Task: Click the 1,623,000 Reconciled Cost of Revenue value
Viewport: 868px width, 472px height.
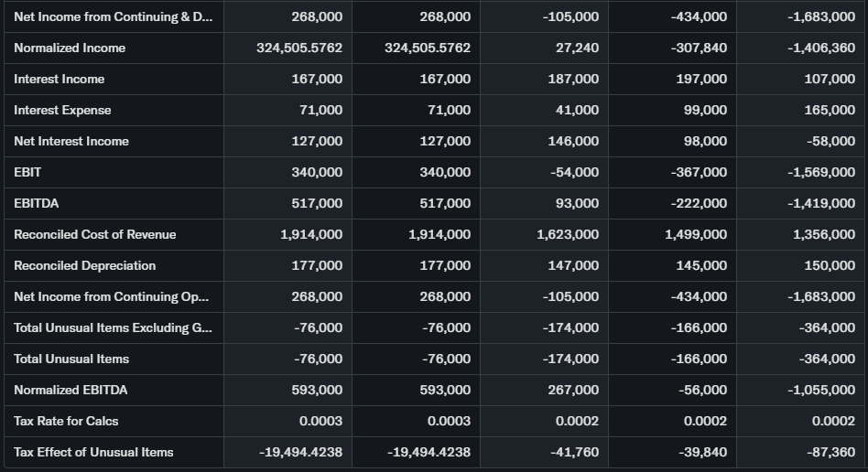Action: [568, 234]
